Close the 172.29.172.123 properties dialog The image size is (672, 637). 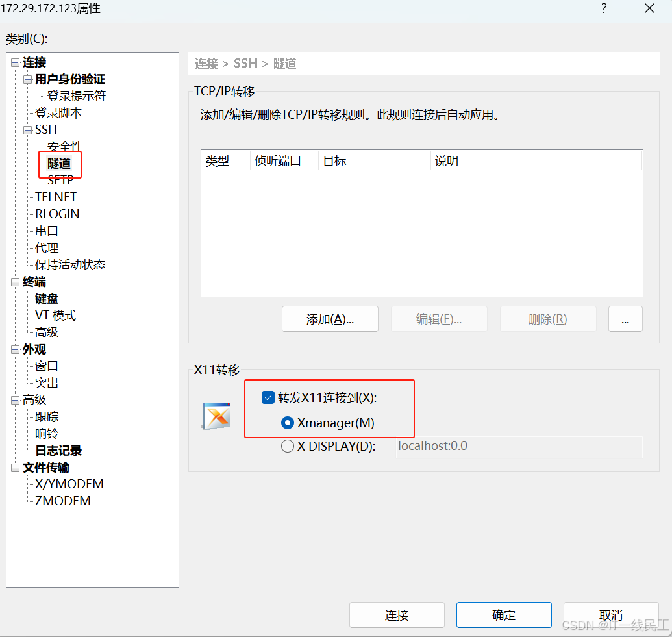(649, 8)
